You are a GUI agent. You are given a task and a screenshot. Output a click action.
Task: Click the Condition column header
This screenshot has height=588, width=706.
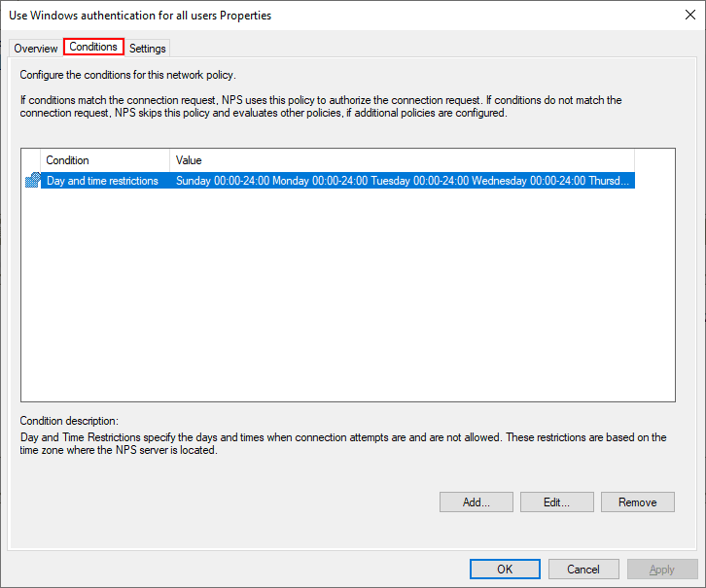[x=105, y=160]
